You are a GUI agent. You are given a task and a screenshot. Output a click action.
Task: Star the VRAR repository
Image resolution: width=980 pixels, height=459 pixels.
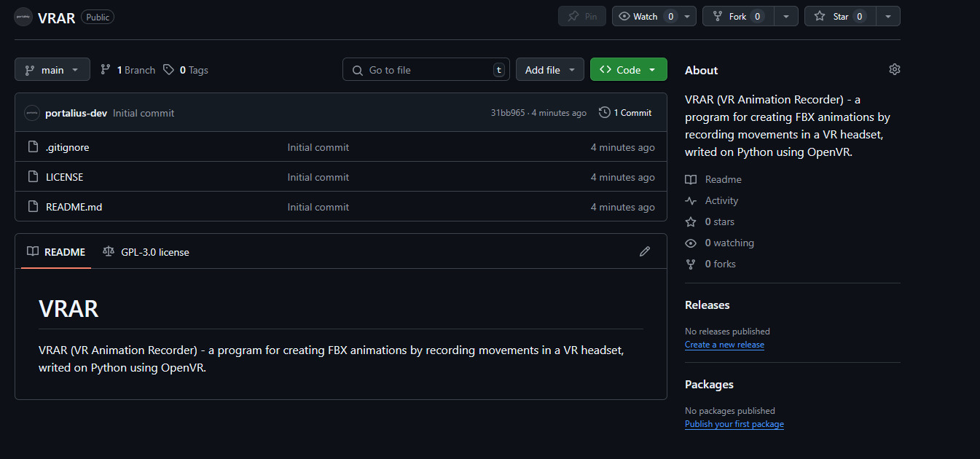[x=840, y=16]
